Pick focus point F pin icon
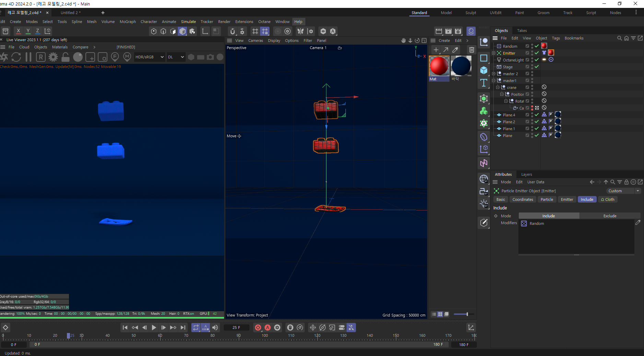Viewport: 644px width, 356px height. (115, 57)
